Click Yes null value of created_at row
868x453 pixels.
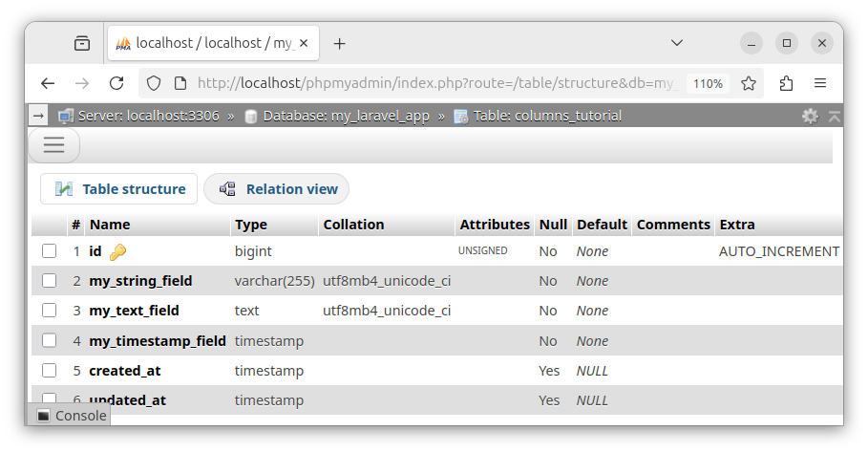pyautogui.click(x=549, y=371)
